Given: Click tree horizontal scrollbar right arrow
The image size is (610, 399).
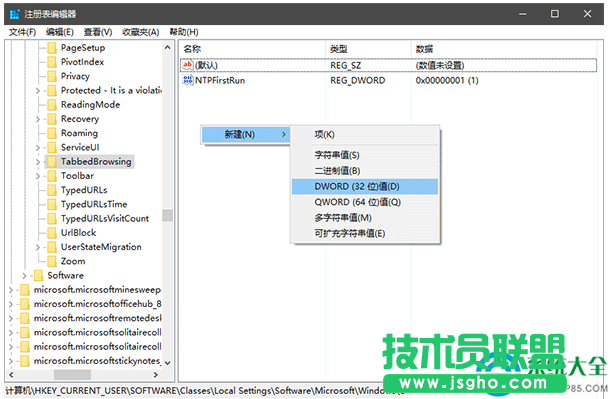Looking at the screenshot, I should (156, 375).
